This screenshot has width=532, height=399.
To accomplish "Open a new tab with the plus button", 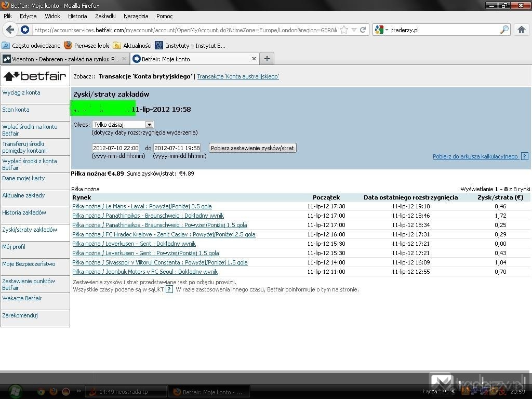I will (267, 59).
